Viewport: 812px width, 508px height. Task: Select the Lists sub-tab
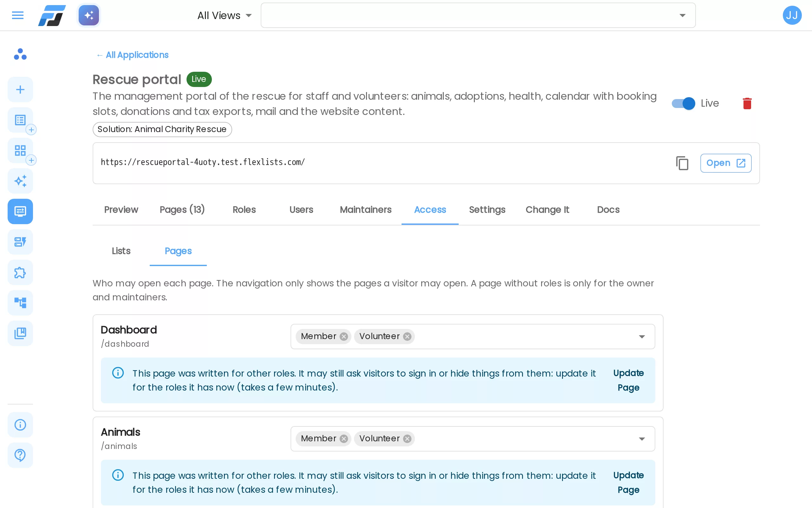pyautogui.click(x=121, y=251)
